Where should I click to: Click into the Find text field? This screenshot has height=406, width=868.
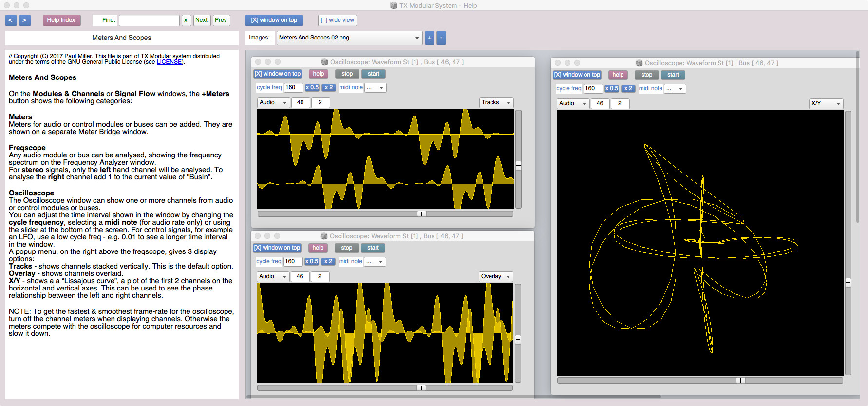[x=149, y=20]
